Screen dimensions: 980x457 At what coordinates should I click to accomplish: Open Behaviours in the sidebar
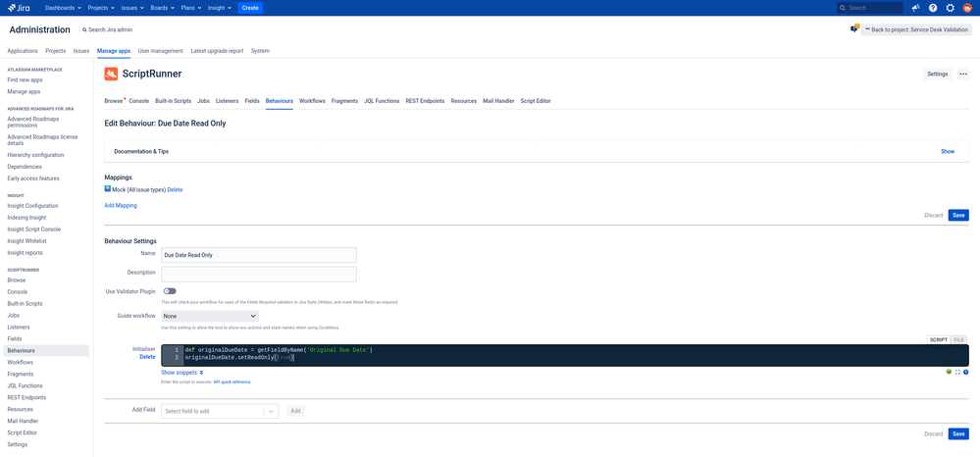click(46, 351)
